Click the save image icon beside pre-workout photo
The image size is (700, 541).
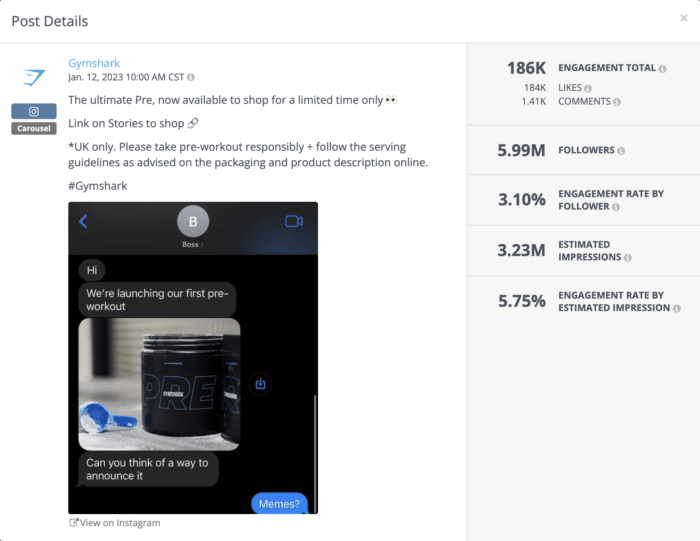pos(260,384)
